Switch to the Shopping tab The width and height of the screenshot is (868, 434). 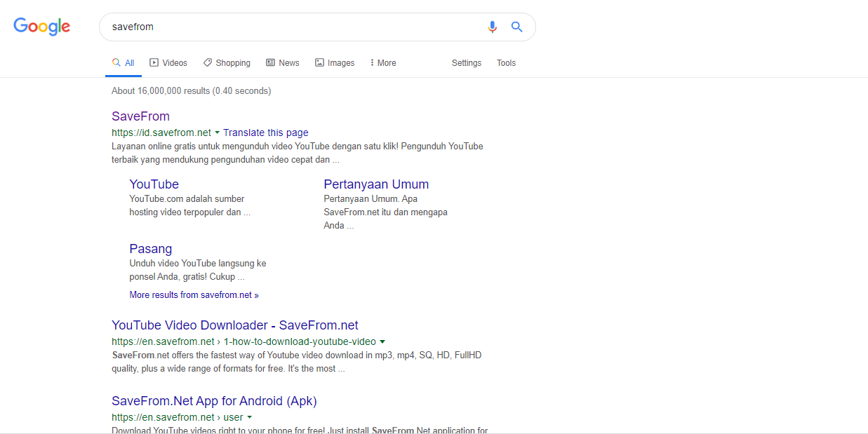click(x=227, y=63)
